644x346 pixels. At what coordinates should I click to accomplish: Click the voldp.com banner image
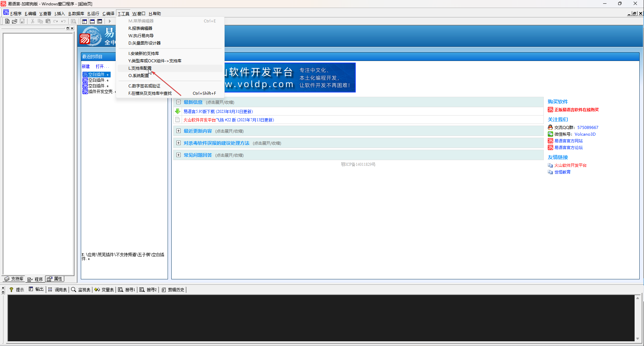tap(290, 77)
